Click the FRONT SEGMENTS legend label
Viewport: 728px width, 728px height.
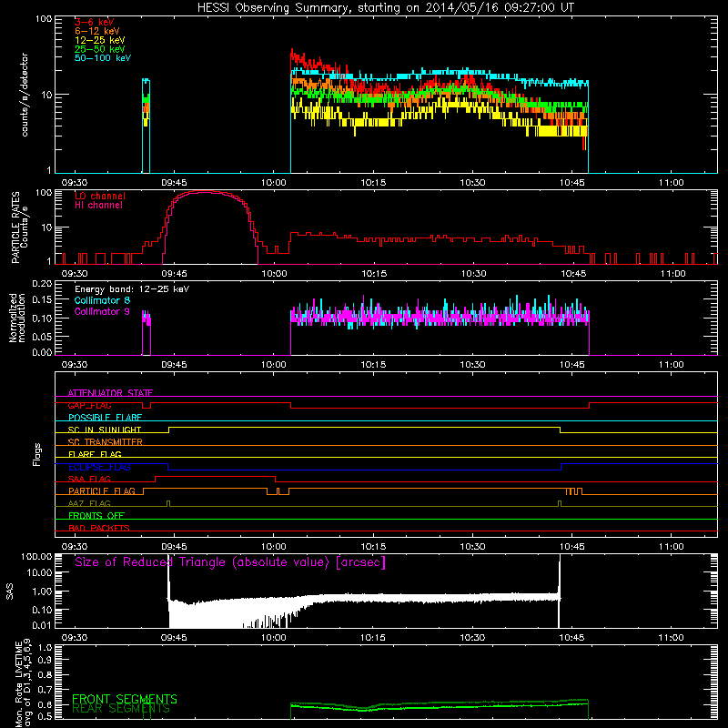tap(125, 699)
